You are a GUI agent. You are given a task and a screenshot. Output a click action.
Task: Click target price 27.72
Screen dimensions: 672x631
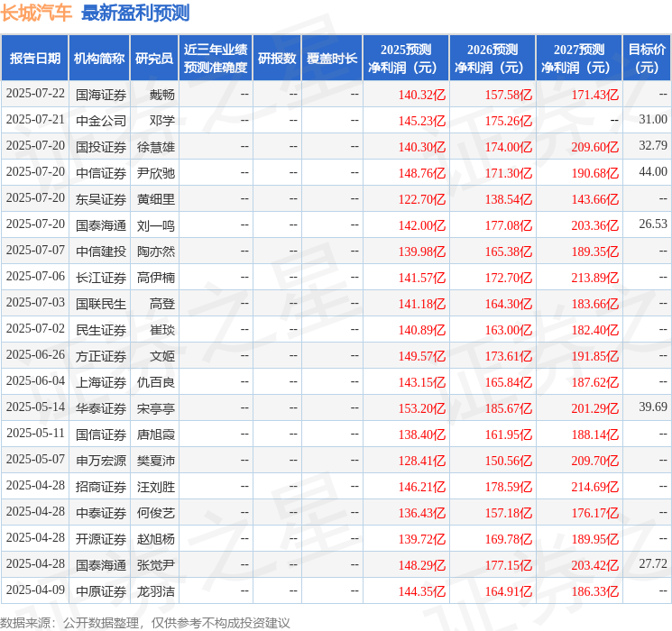(x=653, y=563)
